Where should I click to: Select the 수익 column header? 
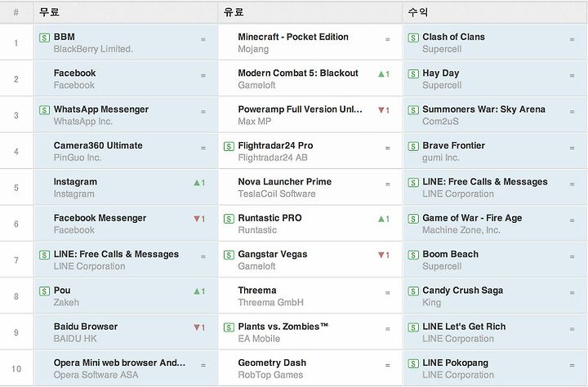click(418, 12)
